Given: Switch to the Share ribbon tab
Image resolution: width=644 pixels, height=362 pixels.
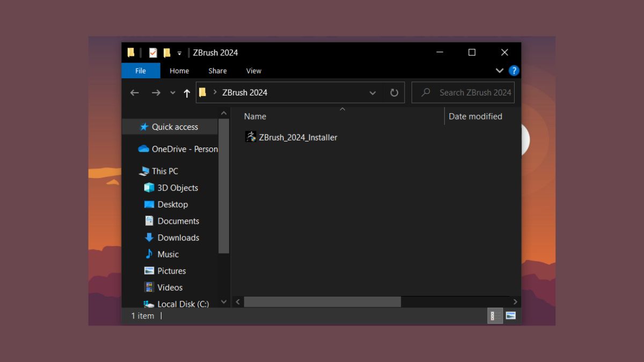Looking at the screenshot, I should coord(217,71).
